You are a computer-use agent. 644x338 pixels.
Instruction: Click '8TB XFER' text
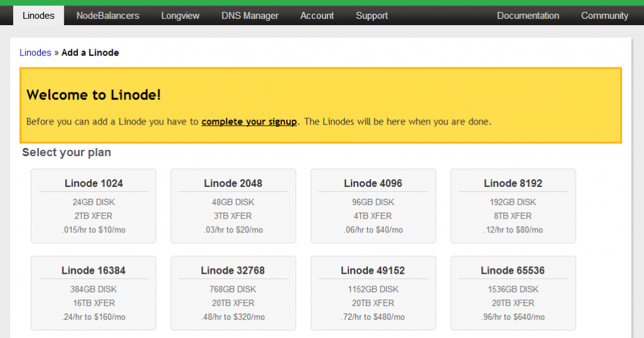pos(513,216)
